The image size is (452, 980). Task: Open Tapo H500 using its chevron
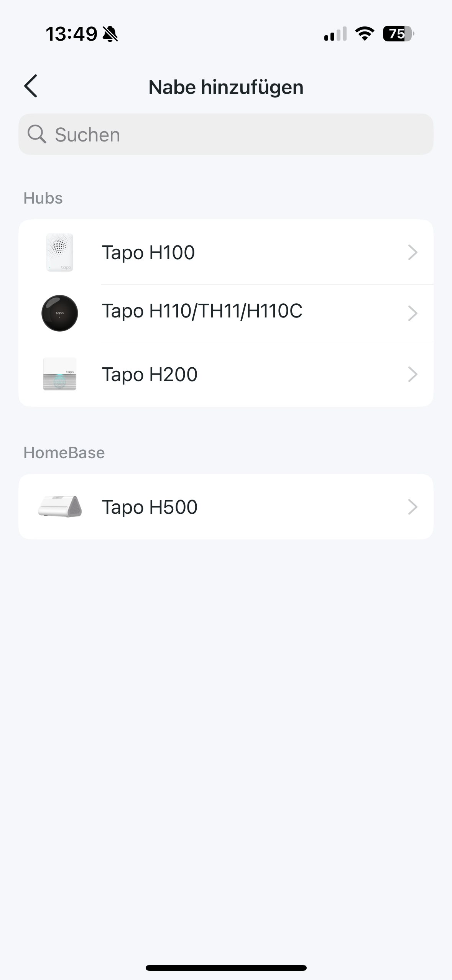coord(413,507)
